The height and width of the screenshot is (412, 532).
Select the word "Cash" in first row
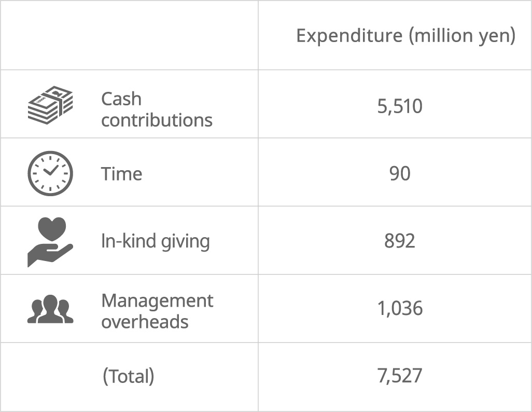tap(121, 99)
